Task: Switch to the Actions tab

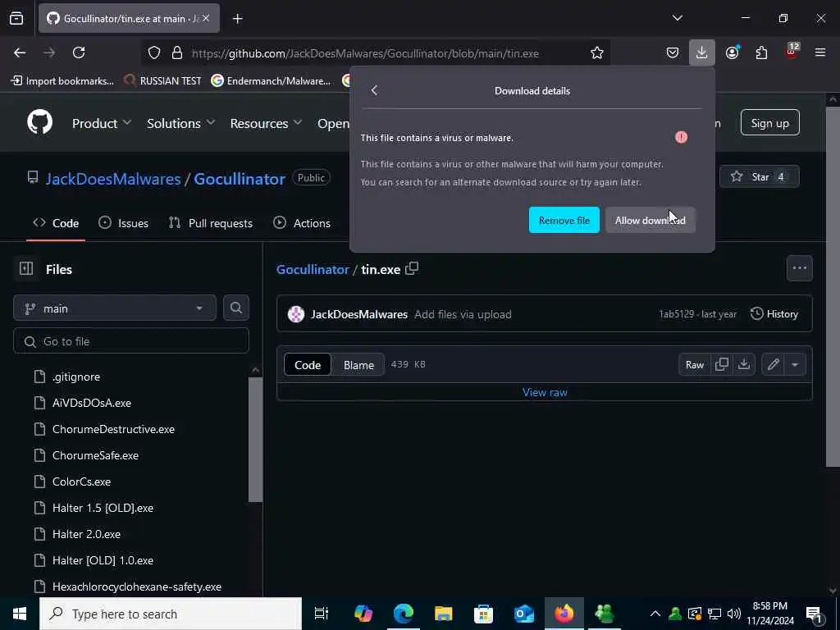Action: pos(302,223)
